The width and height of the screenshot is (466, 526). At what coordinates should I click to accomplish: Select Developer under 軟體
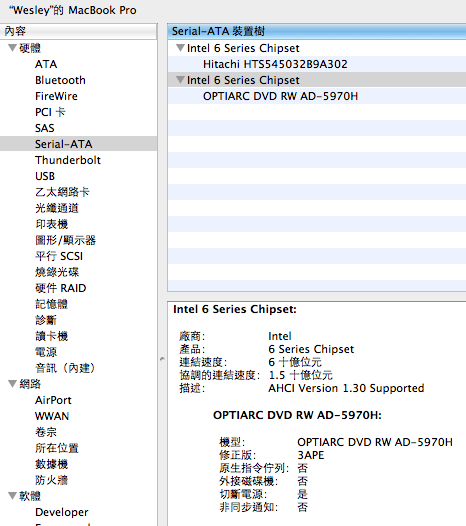click(x=62, y=512)
